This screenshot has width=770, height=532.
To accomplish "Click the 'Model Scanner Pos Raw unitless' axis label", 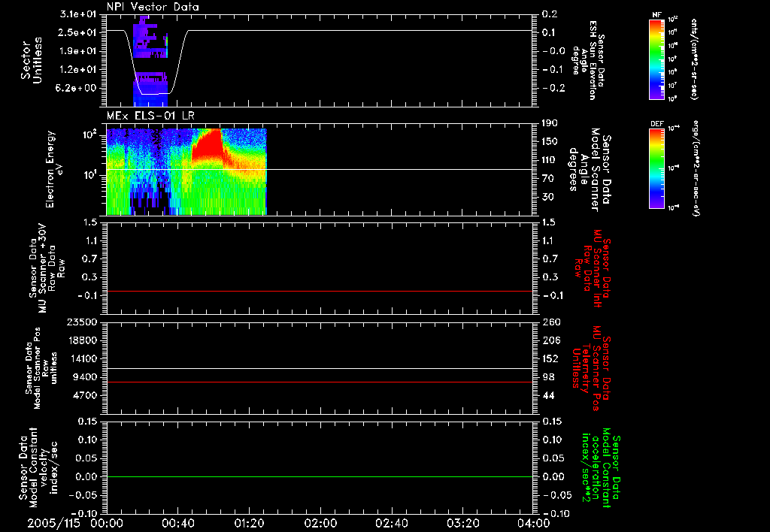I will click(42, 369).
